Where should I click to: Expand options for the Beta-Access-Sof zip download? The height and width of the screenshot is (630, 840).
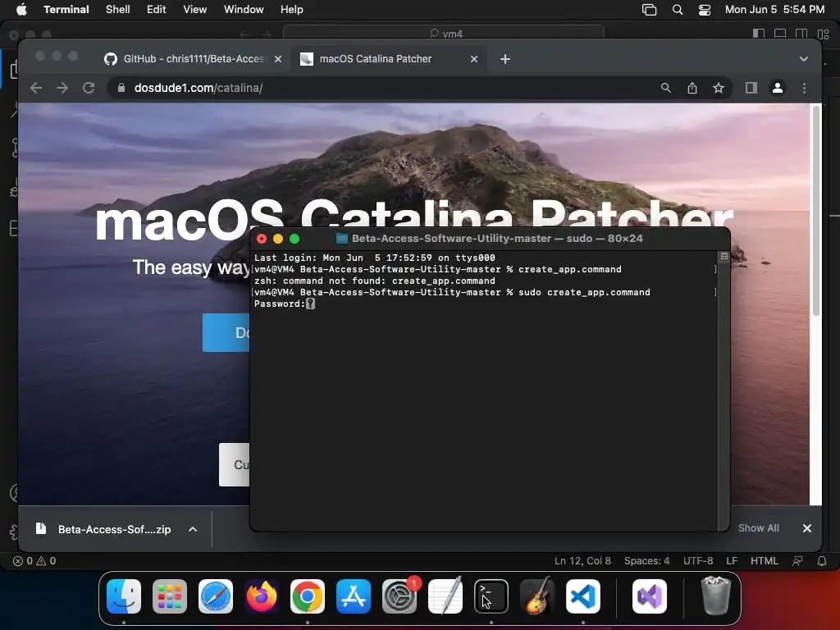point(192,529)
